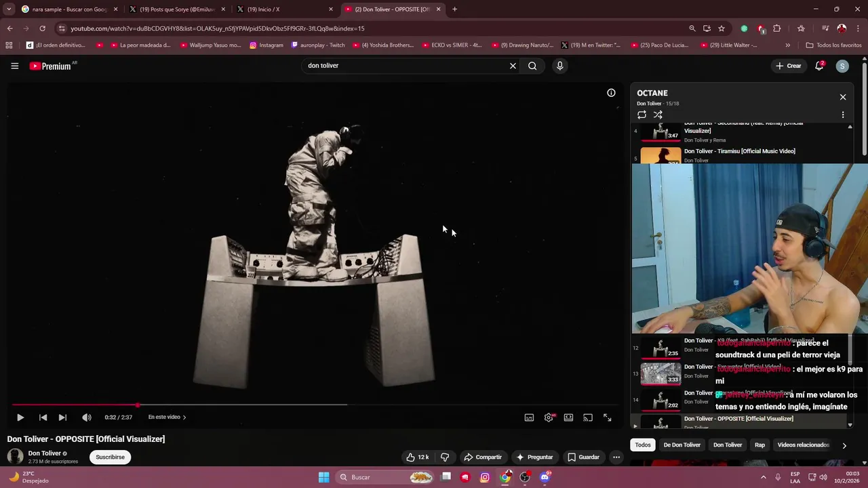Open Chrome apps grid shortcut

[x=9, y=45]
